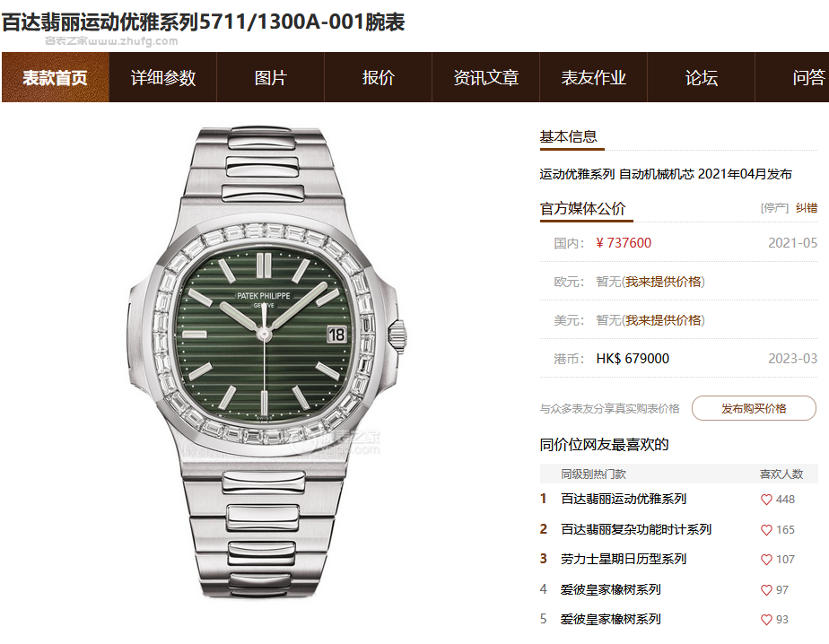Click heart icon beside 165 likes

coord(766,530)
